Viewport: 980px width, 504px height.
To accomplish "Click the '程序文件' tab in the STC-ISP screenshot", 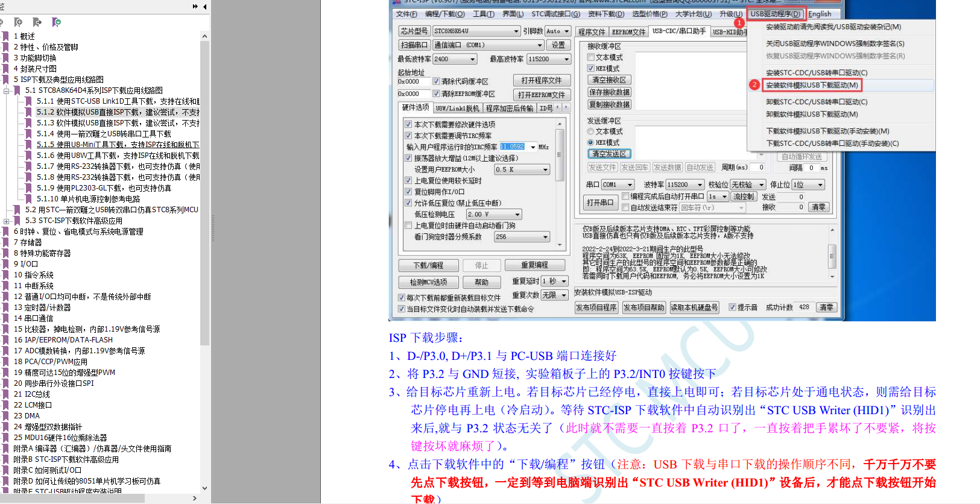I will [591, 32].
